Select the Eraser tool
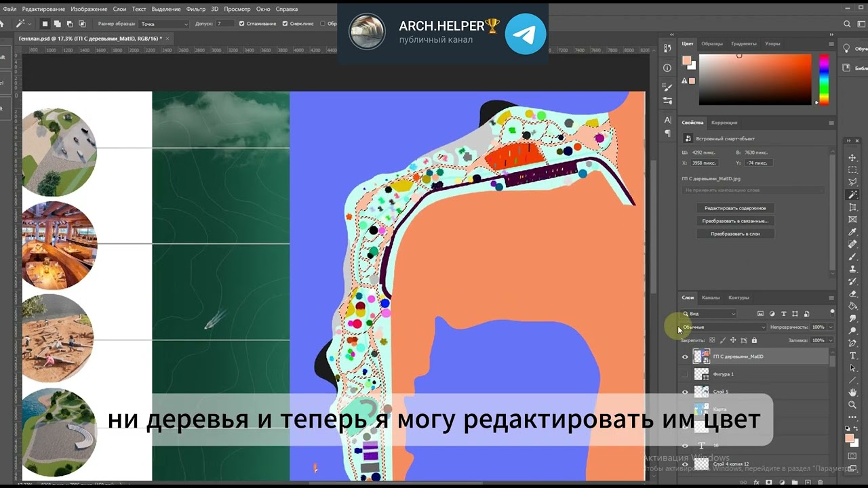Viewport: 868px width, 488px height. (852, 293)
